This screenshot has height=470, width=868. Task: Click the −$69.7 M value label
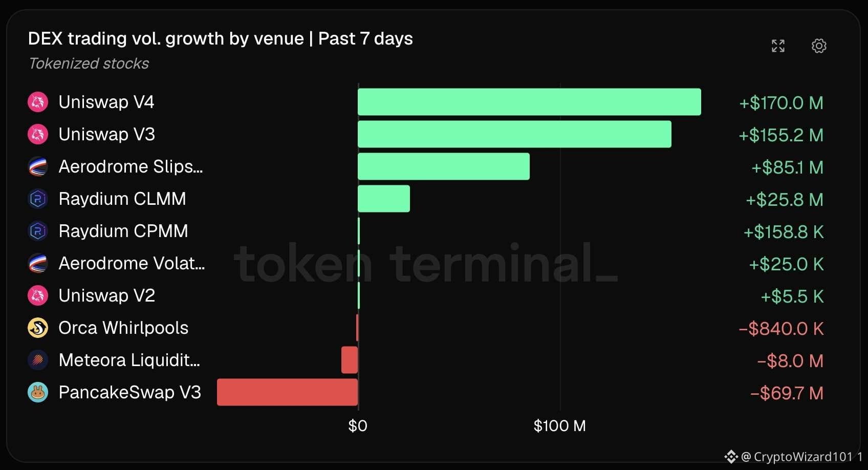coord(787,393)
